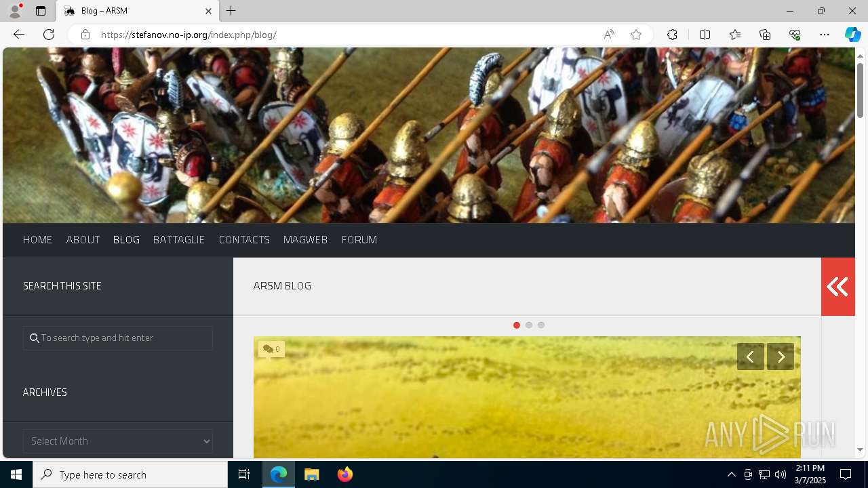
Task: Open the MAGWEB page
Action: click(x=305, y=240)
